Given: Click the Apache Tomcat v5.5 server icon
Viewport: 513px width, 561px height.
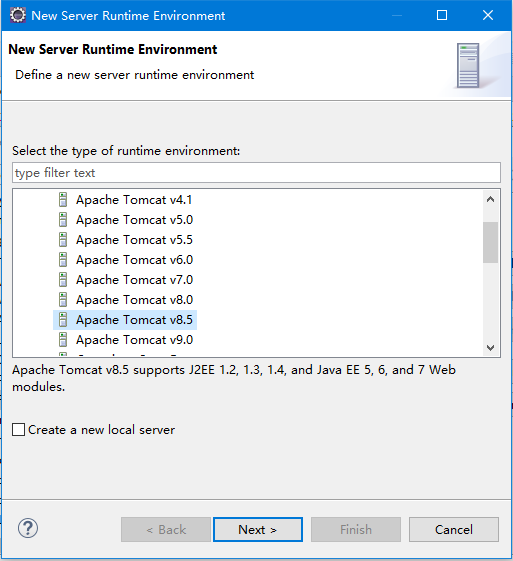Looking at the screenshot, I should (63, 240).
